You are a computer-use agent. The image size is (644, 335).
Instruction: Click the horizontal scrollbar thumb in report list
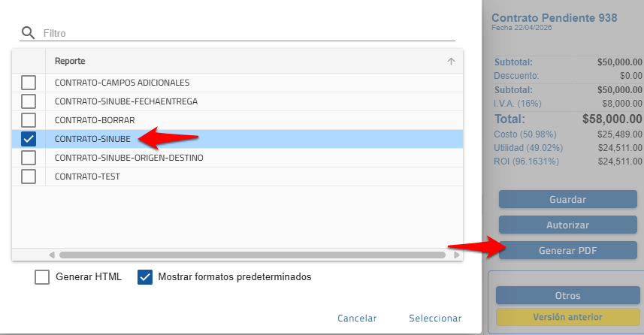tap(252, 255)
